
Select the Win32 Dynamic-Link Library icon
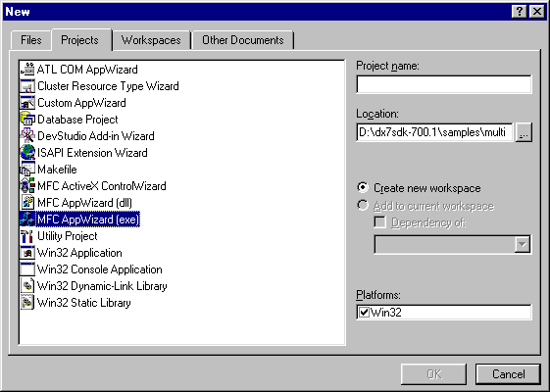(27, 286)
